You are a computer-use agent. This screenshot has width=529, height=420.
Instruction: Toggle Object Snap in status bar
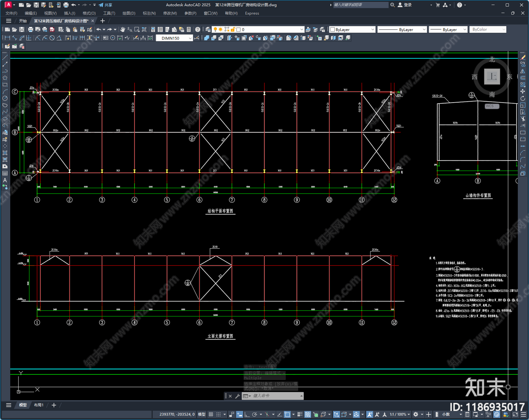pyautogui.click(x=287, y=414)
